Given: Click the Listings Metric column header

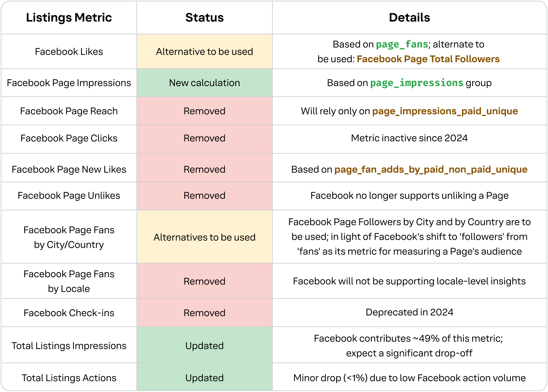Looking at the screenshot, I should tap(69, 18).
